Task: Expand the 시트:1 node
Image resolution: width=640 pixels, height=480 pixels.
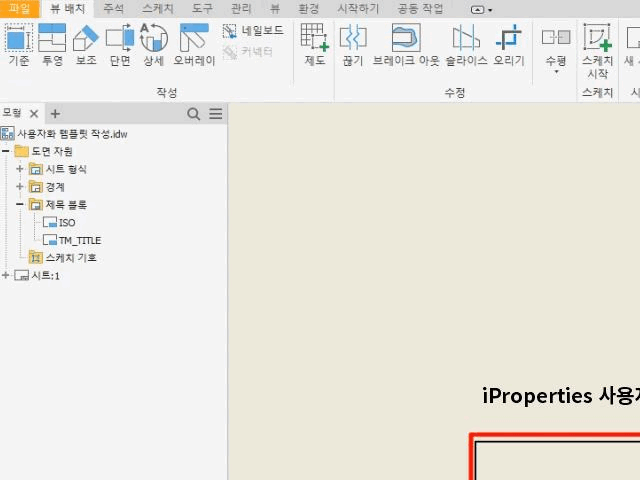Action: click(x=6, y=275)
